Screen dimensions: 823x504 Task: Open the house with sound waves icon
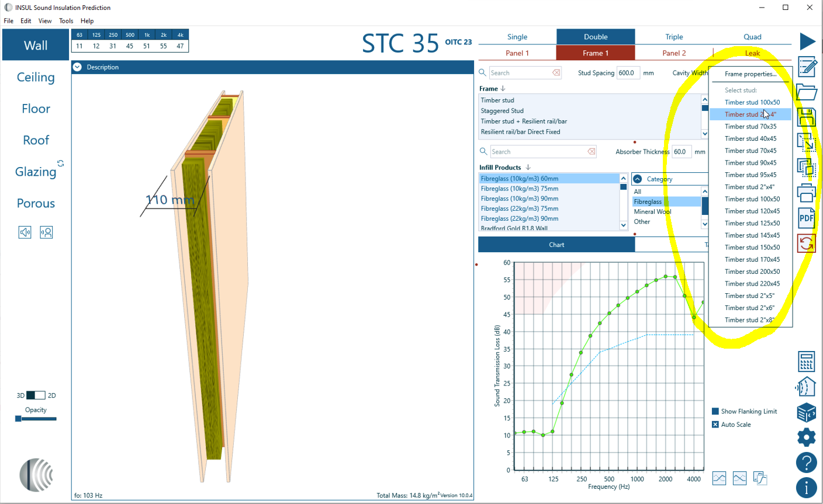point(806,387)
